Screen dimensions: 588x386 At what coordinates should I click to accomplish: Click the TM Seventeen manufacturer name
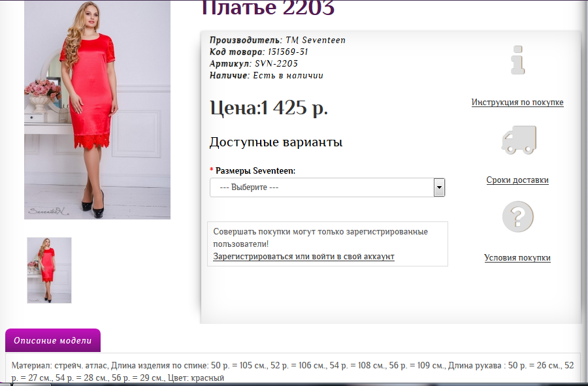point(316,40)
